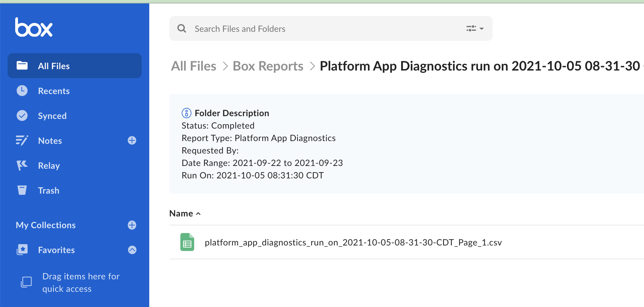Create a new collection with plus icon
This screenshot has width=644, height=307.
(x=132, y=225)
